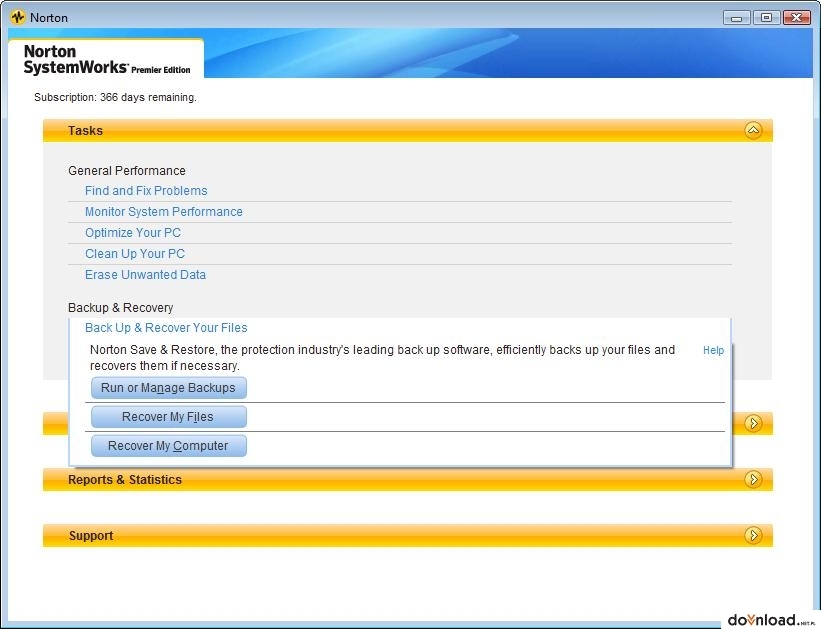Click the Tasks header bar title
This screenshot has width=821, height=629.
pos(85,130)
